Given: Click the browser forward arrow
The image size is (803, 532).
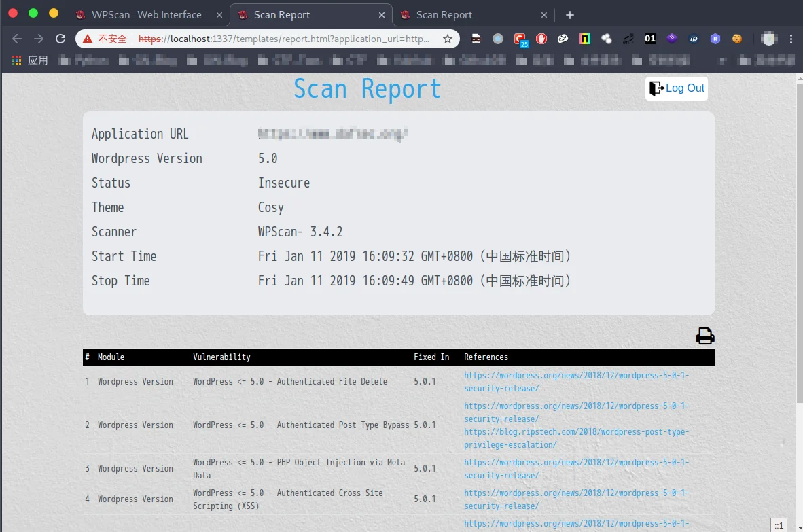Looking at the screenshot, I should tap(39, 39).
